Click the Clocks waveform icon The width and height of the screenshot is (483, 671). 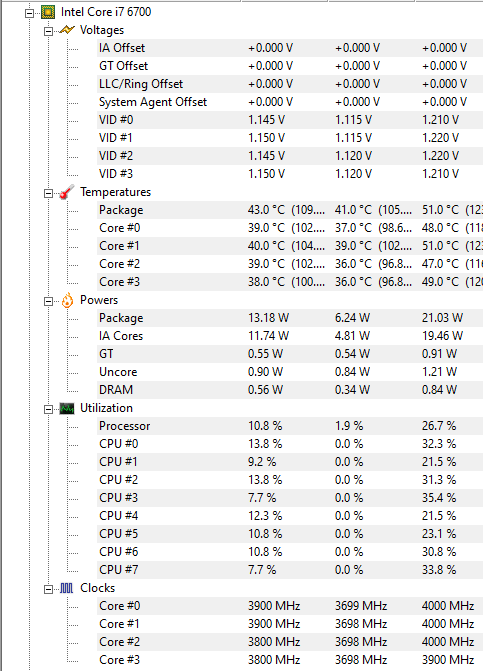(67, 588)
